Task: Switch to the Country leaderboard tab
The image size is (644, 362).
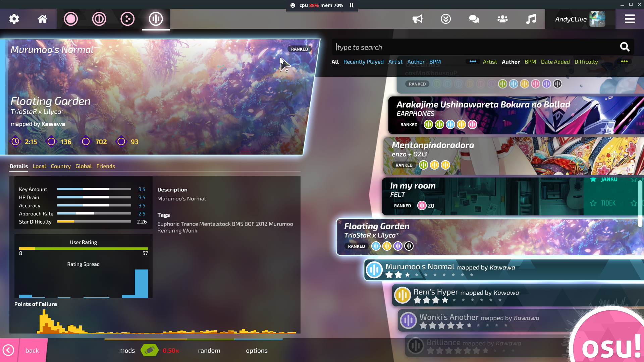Action: [61, 166]
